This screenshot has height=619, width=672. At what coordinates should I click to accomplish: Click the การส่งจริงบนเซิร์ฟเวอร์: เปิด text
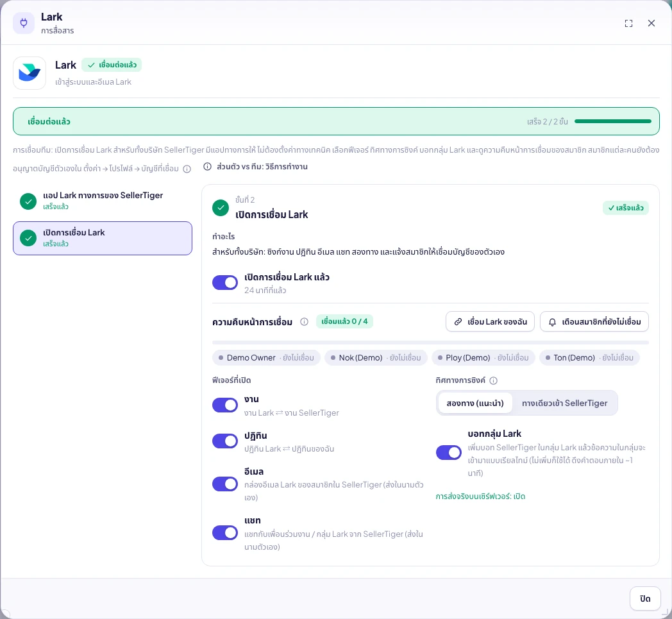480,496
